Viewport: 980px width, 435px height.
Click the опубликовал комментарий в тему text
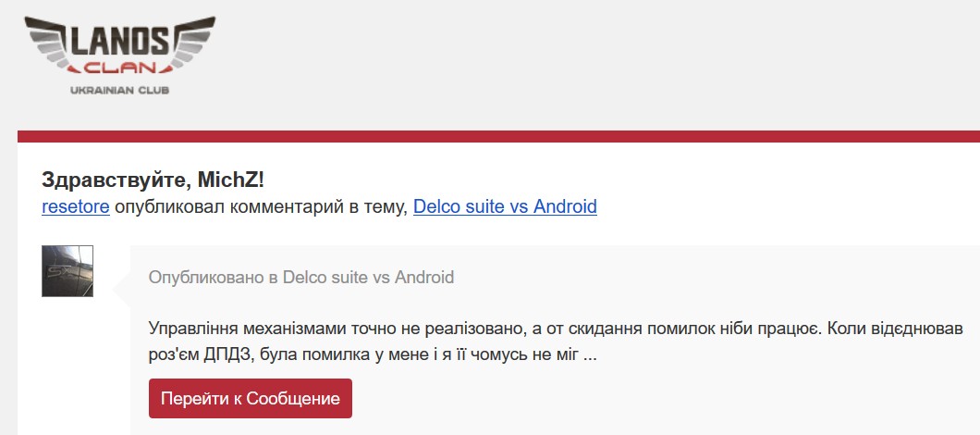[261, 206]
